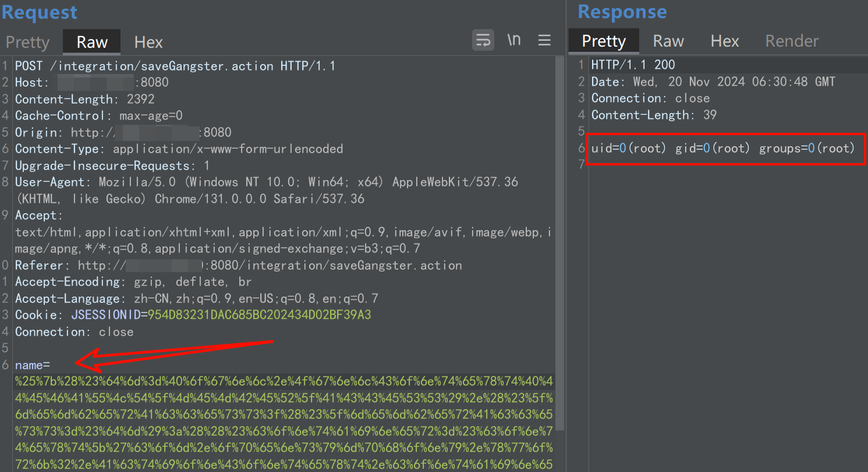Click the Accept-Encoding: gzip, deflate, br header

tap(133, 282)
